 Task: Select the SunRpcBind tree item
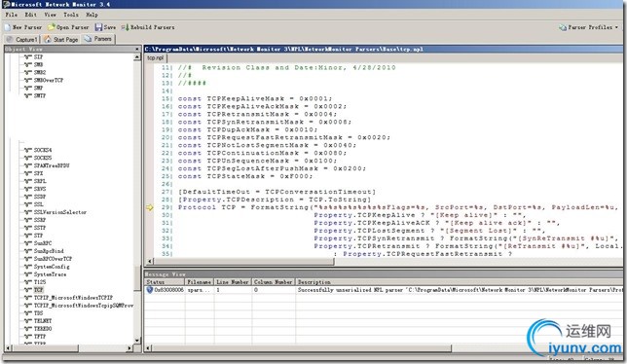(49, 251)
